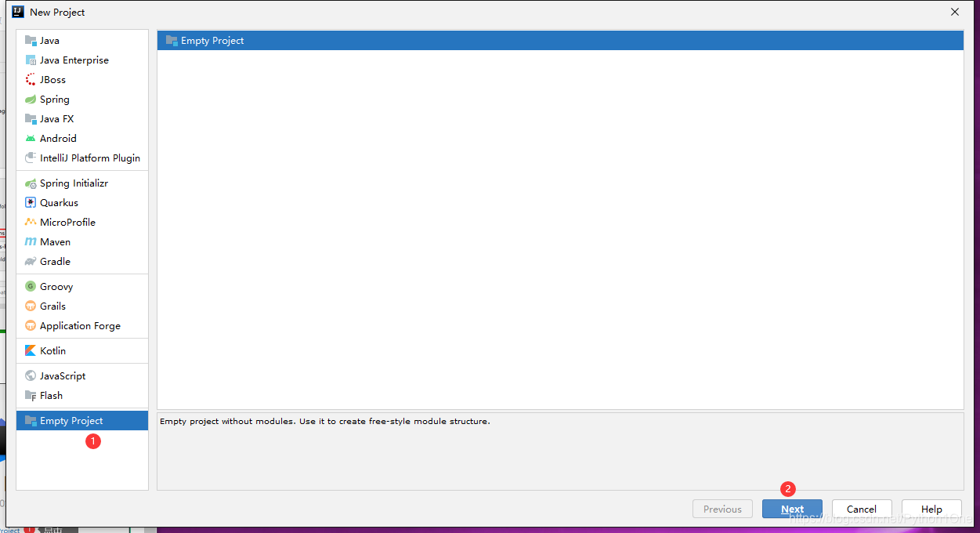Click the JavaScript globe icon
The width and height of the screenshot is (980, 533).
(x=31, y=376)
